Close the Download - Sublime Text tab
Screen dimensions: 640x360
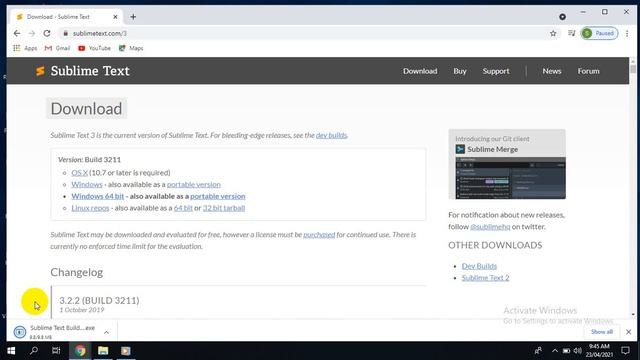pyautogui.click(x=115, y=17)
